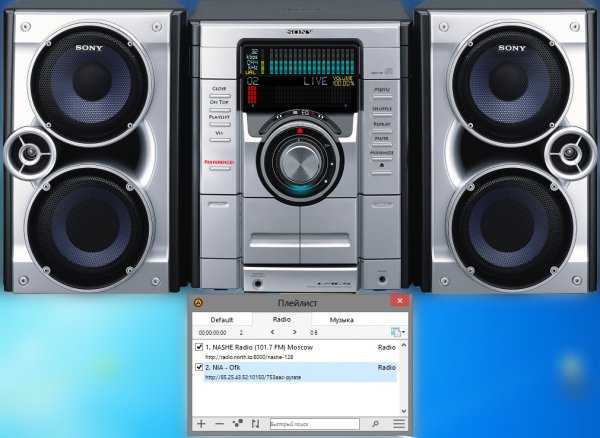Click the dots icon next to minus
600x438 pixels.
[x=238, y=423]
